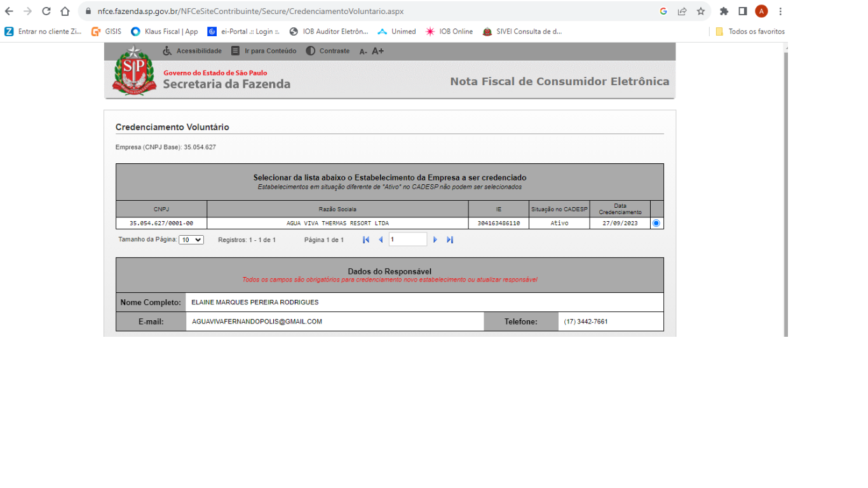This screenshot has width=868, height=488.
Task: Click the page number input field
Action: [407, 240]
